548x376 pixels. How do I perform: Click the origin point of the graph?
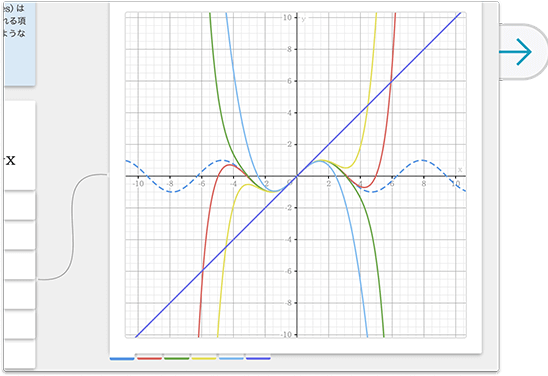(x=297, y=176)
